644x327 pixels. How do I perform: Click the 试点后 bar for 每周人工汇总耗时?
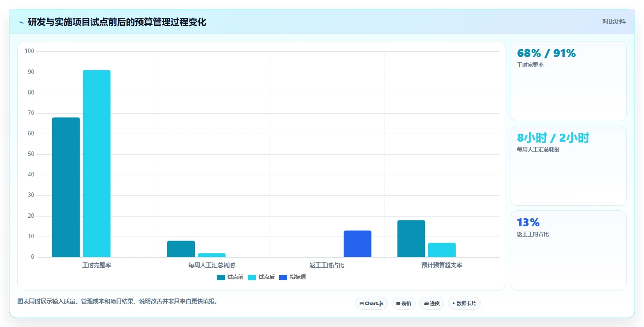212,255
